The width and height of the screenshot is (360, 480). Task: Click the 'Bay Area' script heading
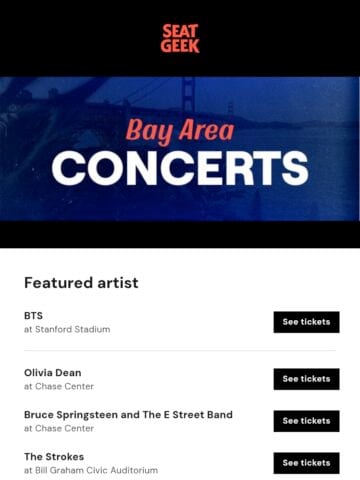pos(180,131)
